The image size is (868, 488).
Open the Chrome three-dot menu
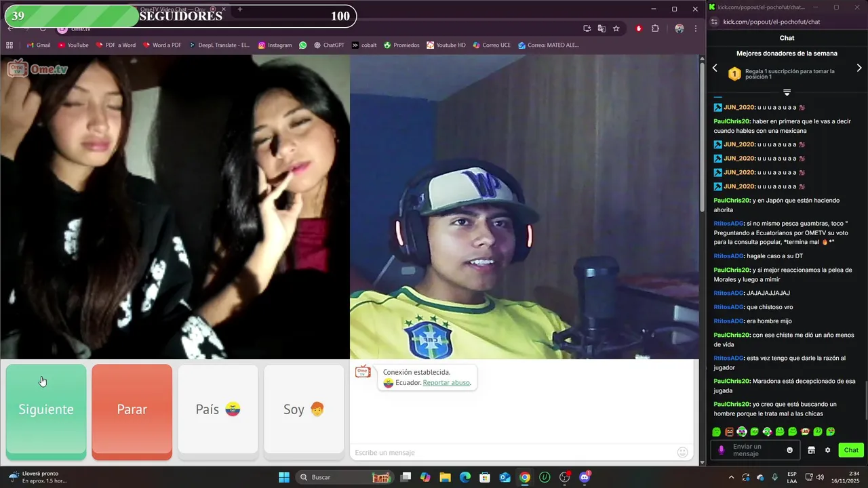pyautogui.click(x=696, y=28)
